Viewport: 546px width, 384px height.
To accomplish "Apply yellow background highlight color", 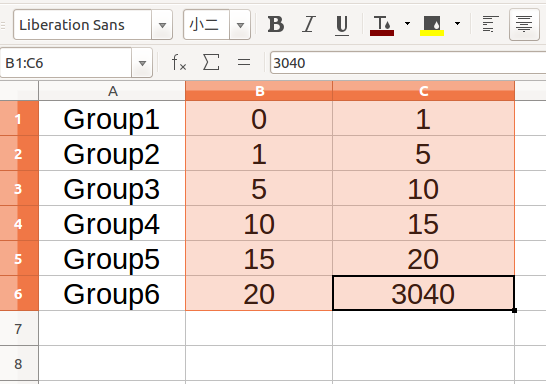I will coord(432,25).
